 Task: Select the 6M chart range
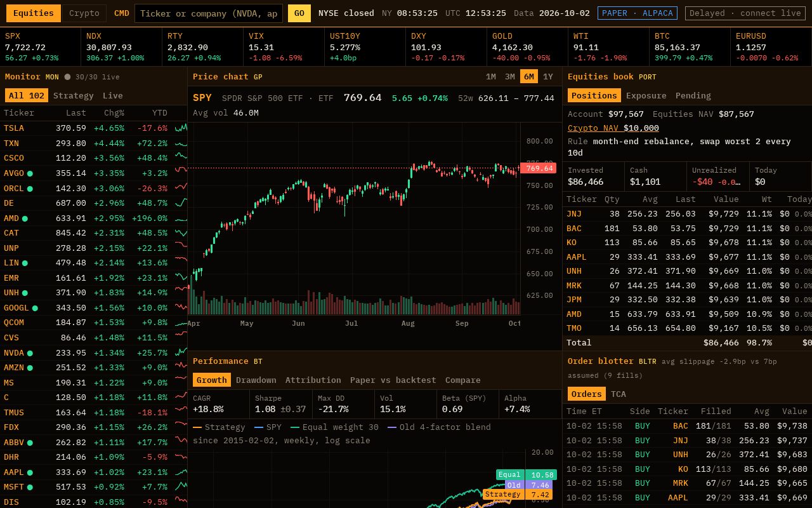coord(528,77)
